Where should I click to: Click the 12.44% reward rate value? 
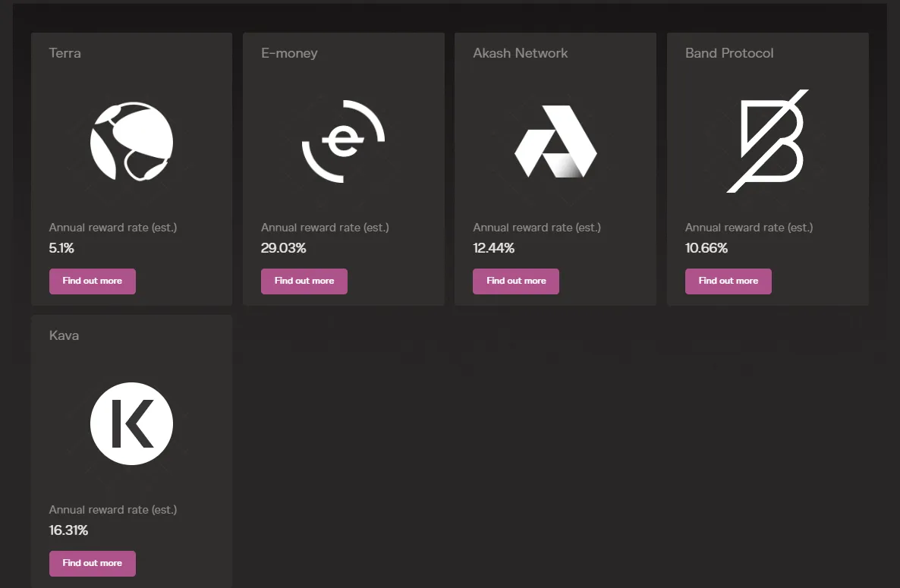coord(493,248)
